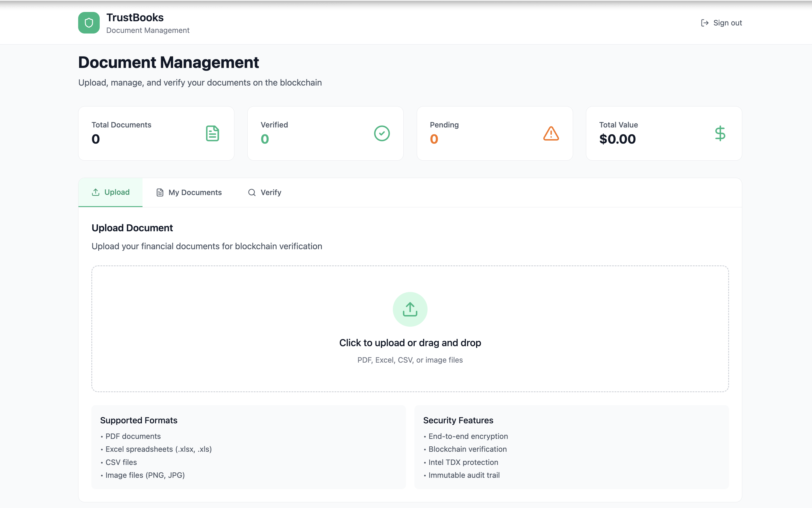Click the Total Documents stat card
Image resolution: width=812 pixels, height=508 pixels.
click(x=156, y=133)
